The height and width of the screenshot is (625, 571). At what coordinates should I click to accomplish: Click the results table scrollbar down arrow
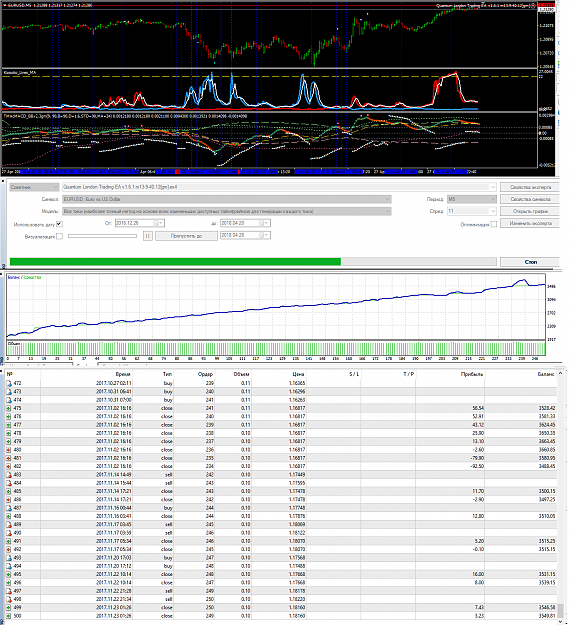pos(560,621)
